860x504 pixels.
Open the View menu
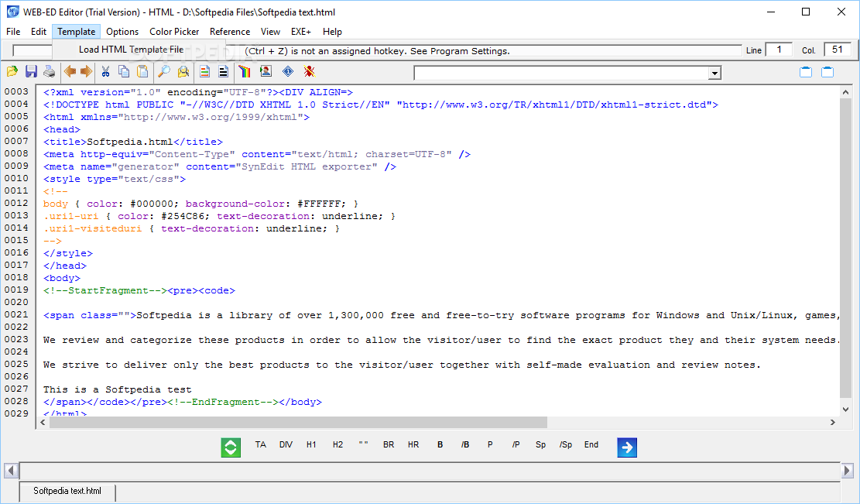click(270, 32)
